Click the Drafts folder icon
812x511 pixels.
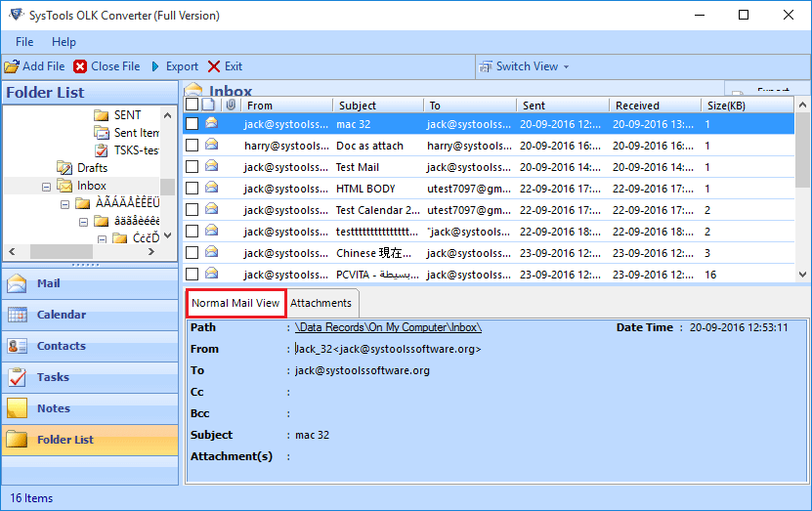pos(64,168)
